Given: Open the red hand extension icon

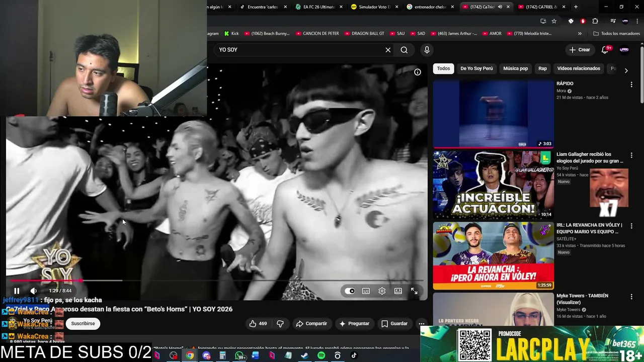Looking at the screenshot, I should coord(583,21).
